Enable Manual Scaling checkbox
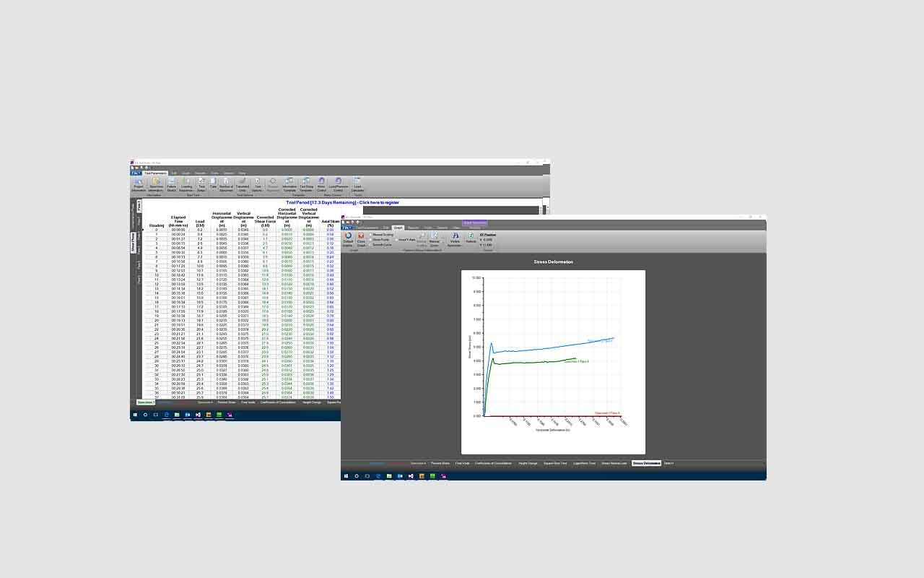 pyautogui.click(x=371, y=234)
